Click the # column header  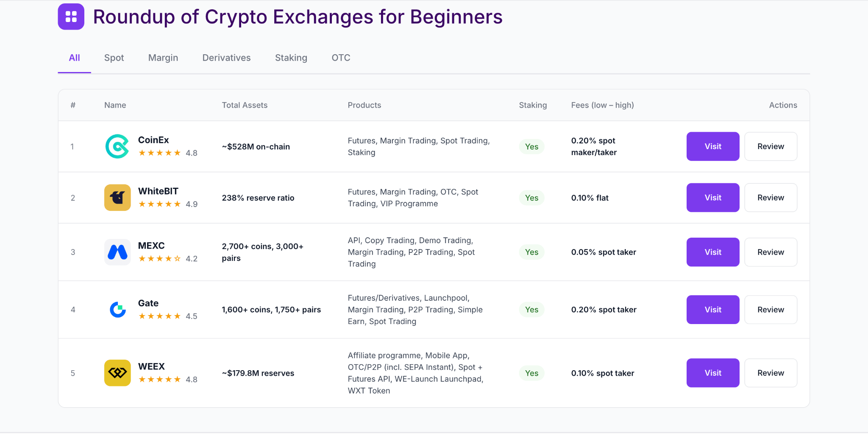(73, 105)
